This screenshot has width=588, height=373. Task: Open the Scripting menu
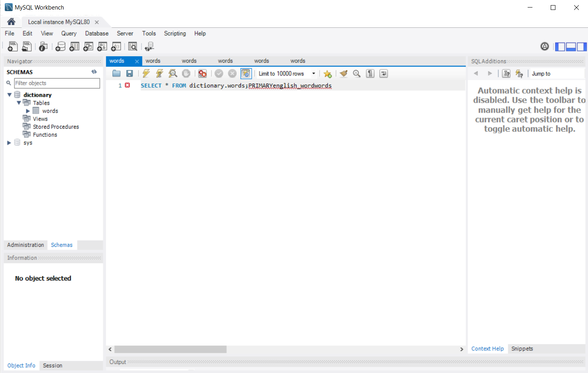[175, 33]
